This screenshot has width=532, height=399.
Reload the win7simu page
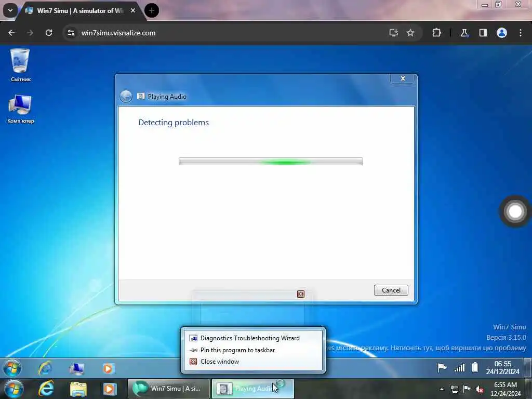click(x=49, y=33)
